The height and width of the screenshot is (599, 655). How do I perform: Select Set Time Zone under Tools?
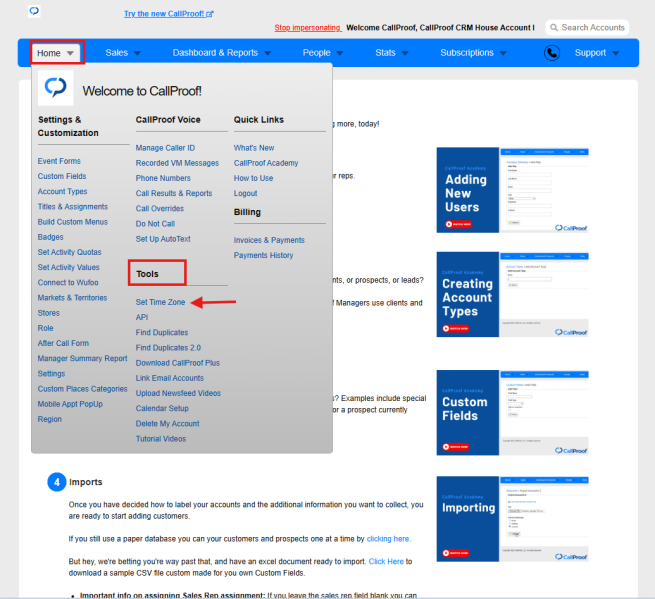tap(160, 302)
